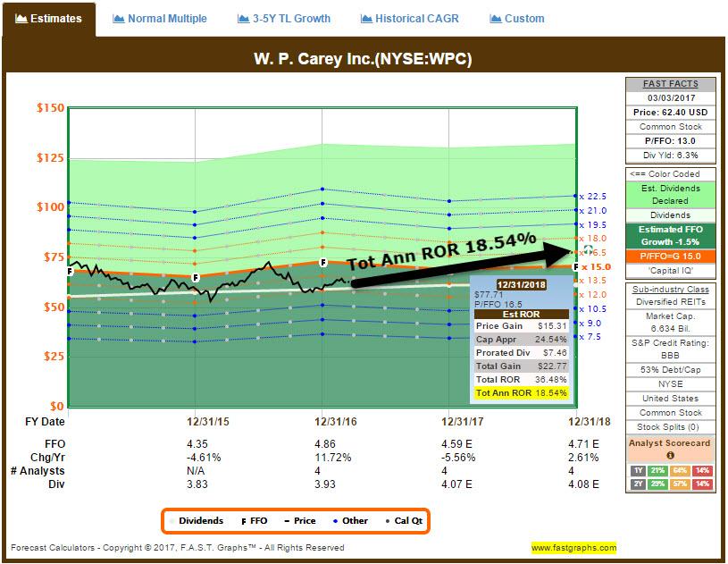
Task: Toggle the Price line legend item
Action: (x=300, y=521)
